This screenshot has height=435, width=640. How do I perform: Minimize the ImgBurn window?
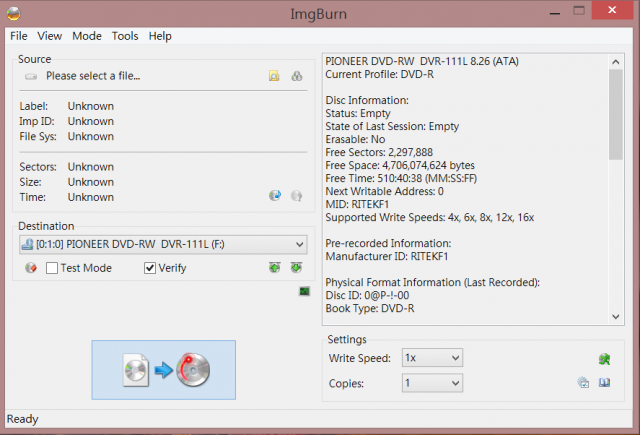[555, 12]
